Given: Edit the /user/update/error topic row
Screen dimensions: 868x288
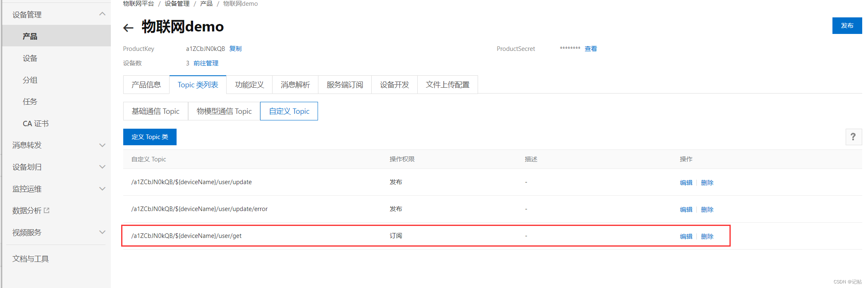Looking at the screenshot, I should pos(686,209).
